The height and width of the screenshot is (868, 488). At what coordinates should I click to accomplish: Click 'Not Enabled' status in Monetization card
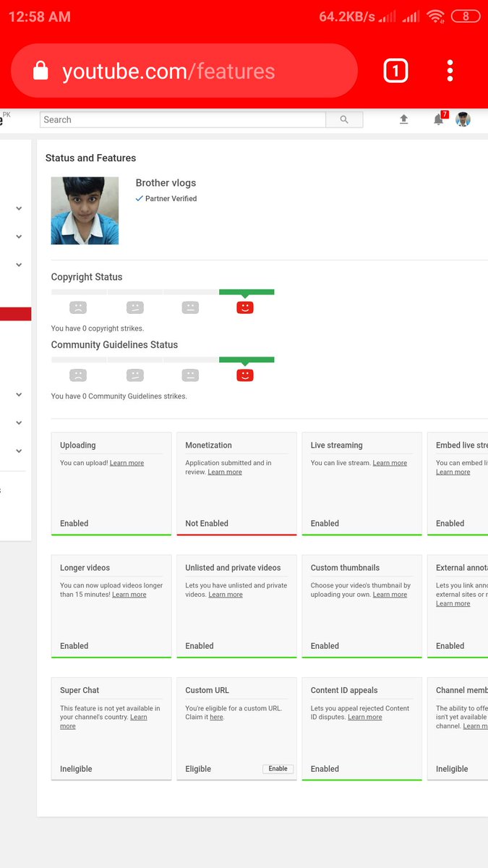[207, 524]
